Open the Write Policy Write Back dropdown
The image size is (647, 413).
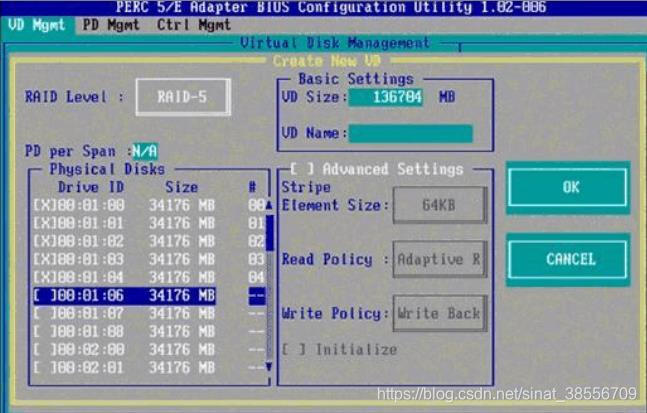click(440, 314)
